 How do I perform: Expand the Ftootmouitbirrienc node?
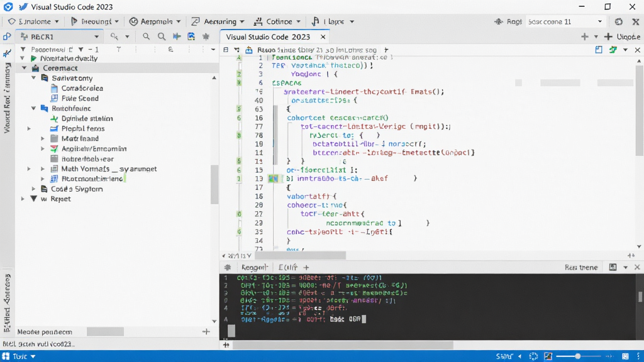(42, 179)
